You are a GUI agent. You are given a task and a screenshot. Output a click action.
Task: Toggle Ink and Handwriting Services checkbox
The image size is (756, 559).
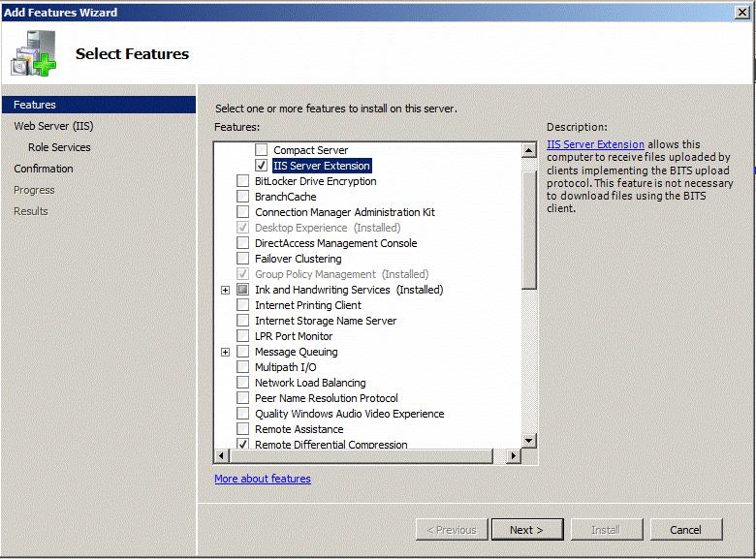point(242,290)
